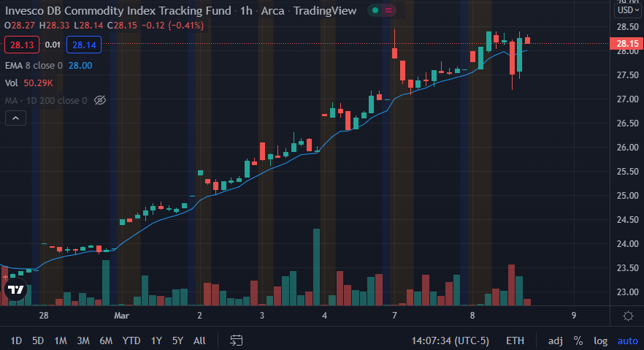
Task: Click the 1h interval label in title
Action: pos(246,11)
